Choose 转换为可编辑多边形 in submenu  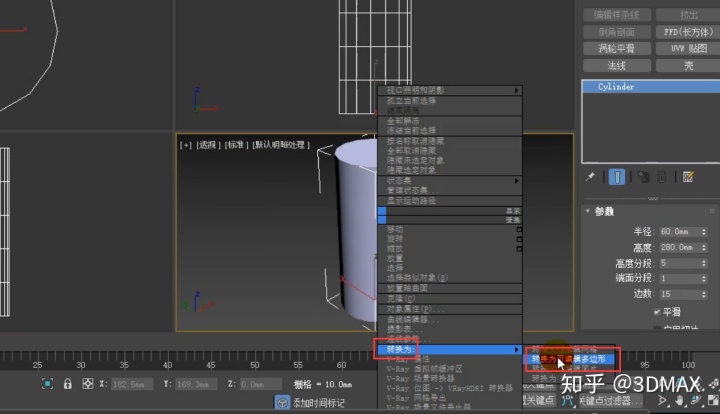pyautogui.click(x=570, y=359)
